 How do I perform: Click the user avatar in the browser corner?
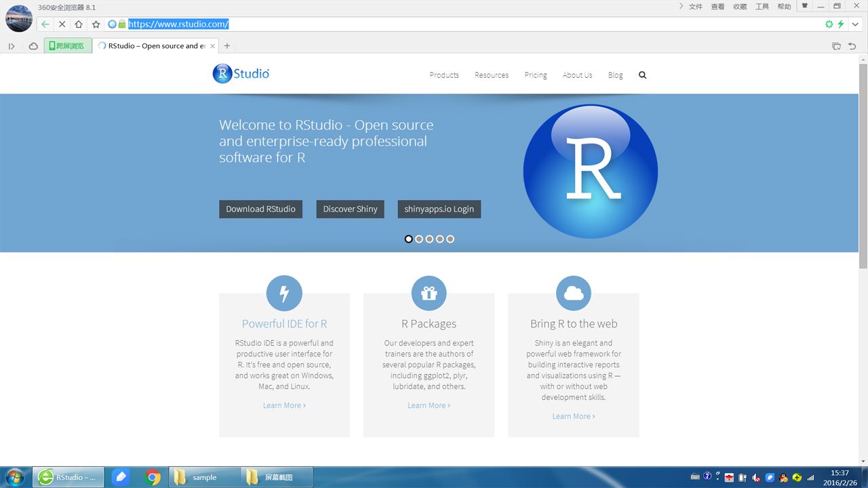[x=19, y=18]
